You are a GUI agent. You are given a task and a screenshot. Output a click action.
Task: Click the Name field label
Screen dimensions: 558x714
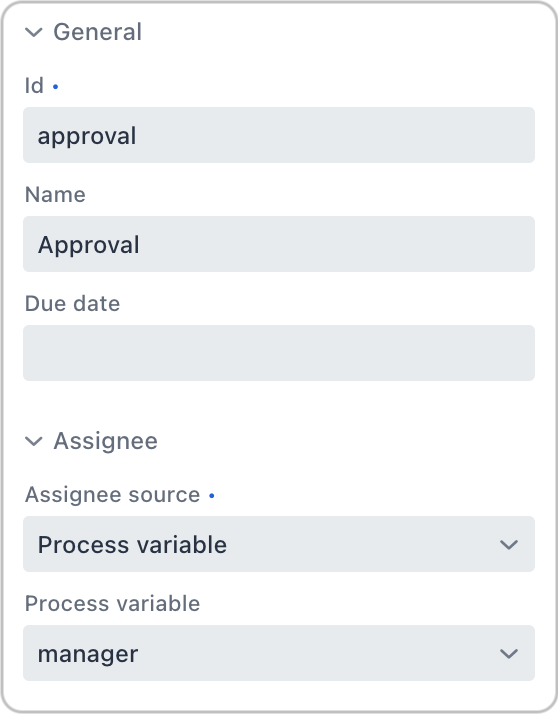[55, 194]
